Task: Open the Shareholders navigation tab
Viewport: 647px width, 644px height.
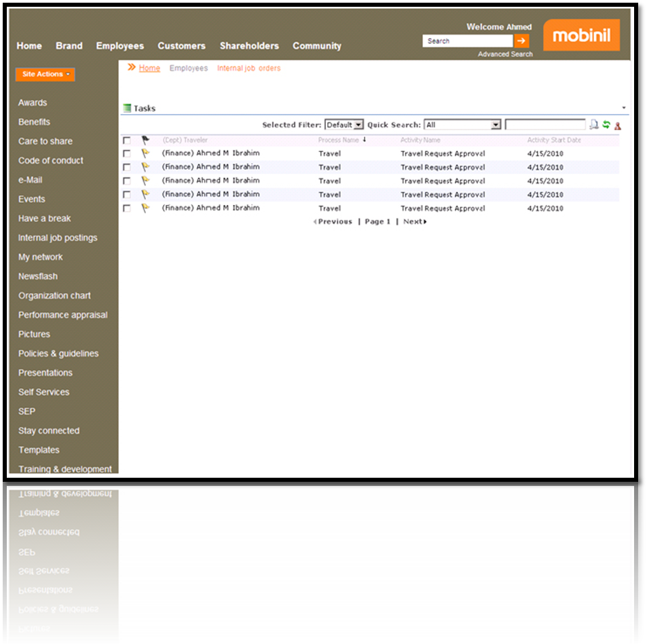Action: tap(249, 45)
